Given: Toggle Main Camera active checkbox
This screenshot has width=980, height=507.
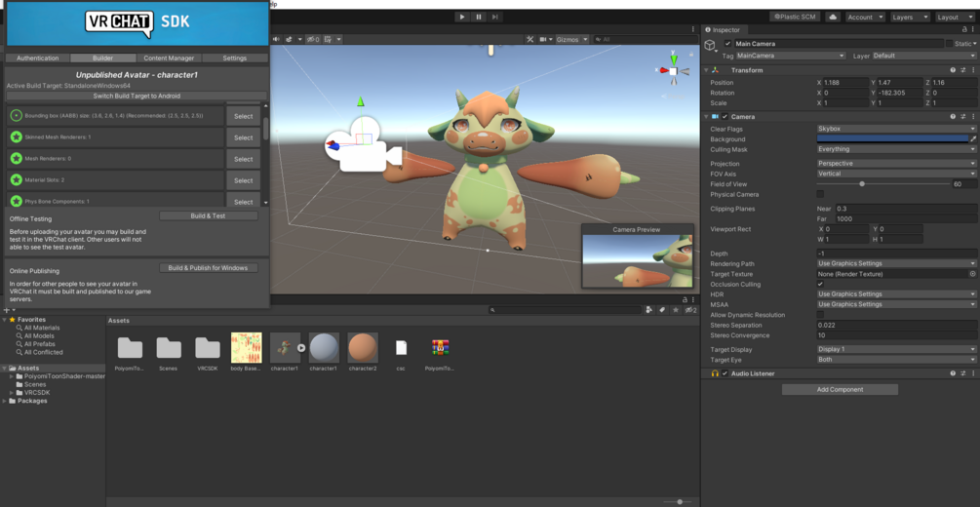Looking at the screenshot, I should tap(727, 43).
